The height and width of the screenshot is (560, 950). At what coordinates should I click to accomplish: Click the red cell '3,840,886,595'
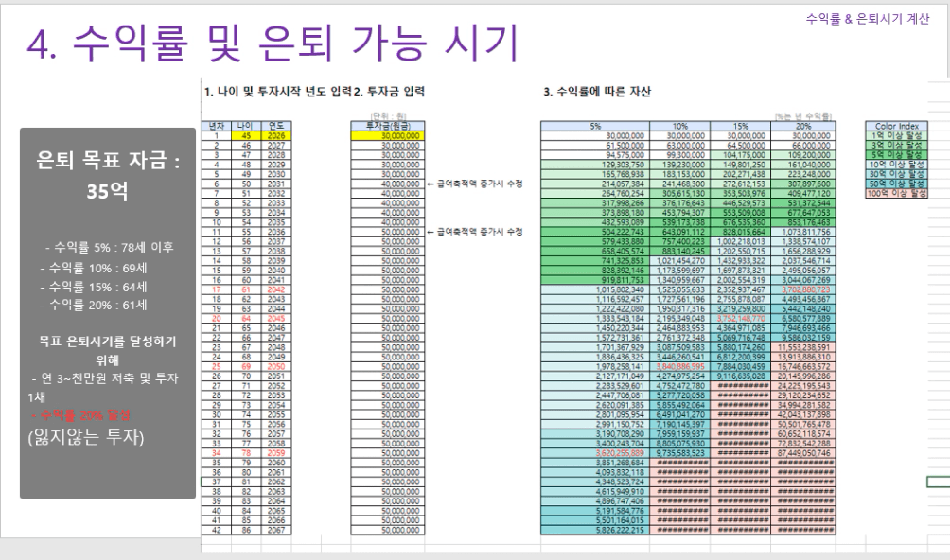[x=679, y=366]
